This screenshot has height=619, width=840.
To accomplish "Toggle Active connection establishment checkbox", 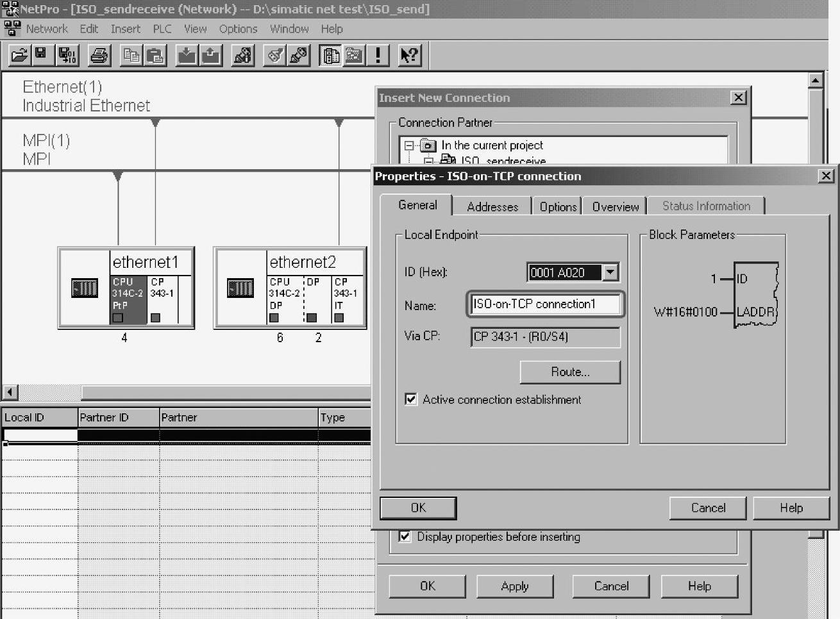I will pos(411,399).
